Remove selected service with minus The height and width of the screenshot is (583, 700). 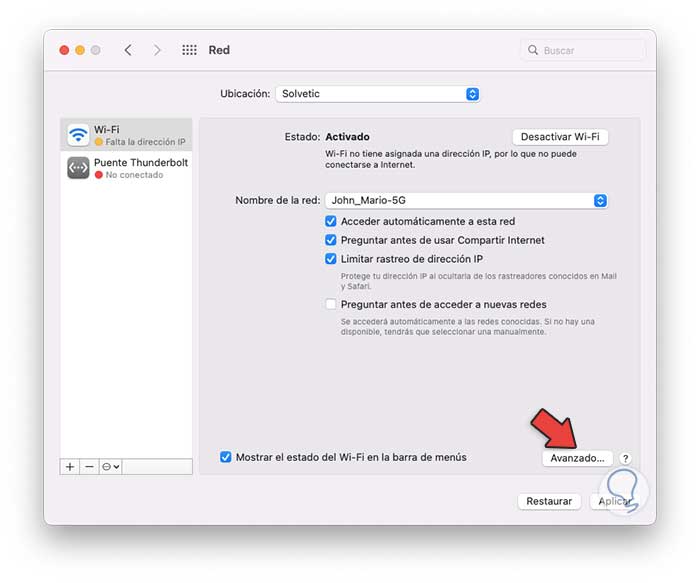(x=89, y=466)
